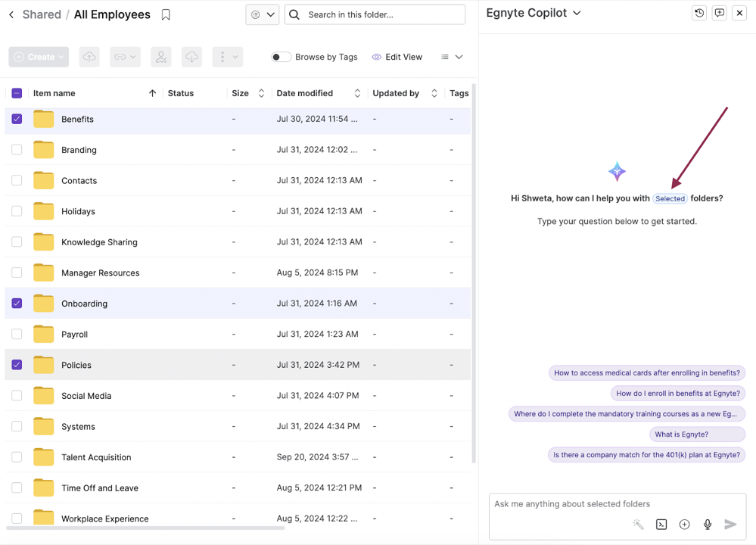Viewport: 756px width, 545px height.
Task: Check the Social Media folder checkbox
Action: [x=17, y=395]
